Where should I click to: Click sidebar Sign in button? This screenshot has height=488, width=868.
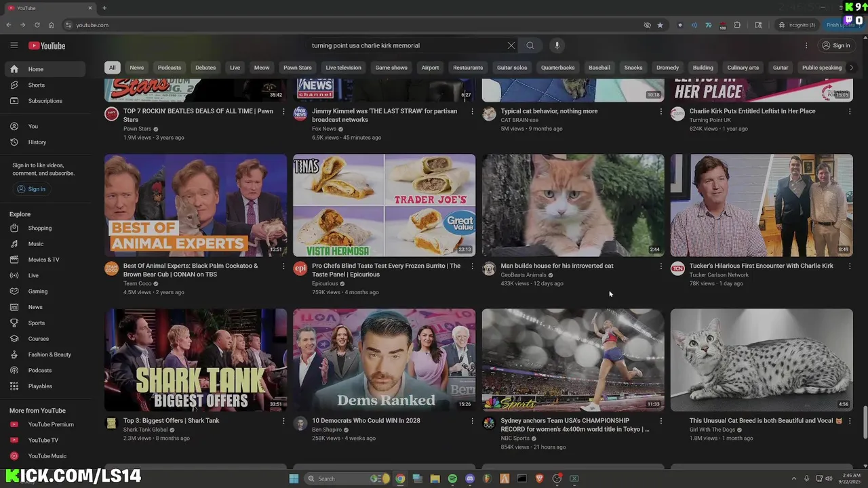click(31, 189)
